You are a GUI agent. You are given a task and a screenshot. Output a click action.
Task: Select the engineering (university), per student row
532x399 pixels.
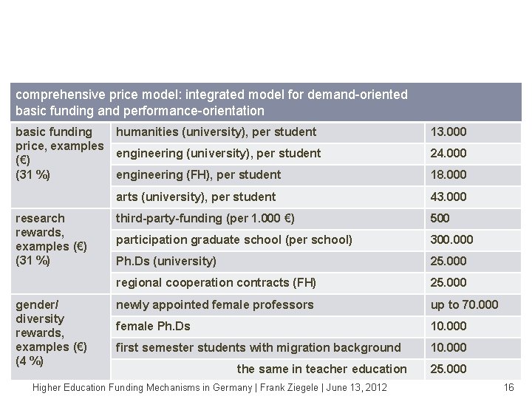(x=218, y=154)
